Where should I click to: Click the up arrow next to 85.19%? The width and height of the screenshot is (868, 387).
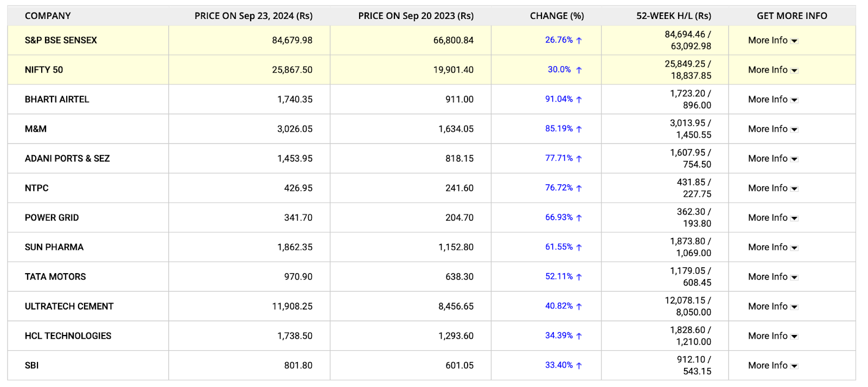[579, 129]
